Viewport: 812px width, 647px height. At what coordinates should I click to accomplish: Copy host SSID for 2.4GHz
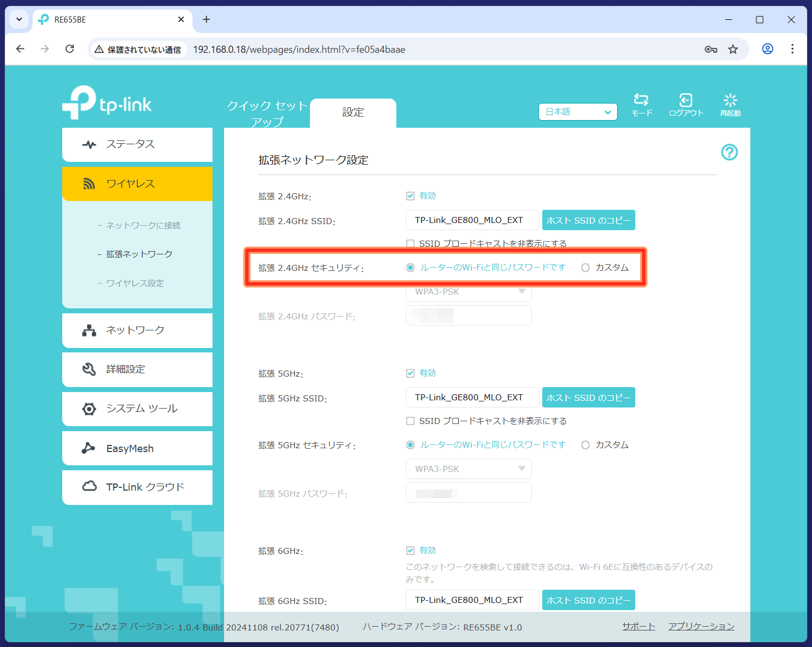588,220
